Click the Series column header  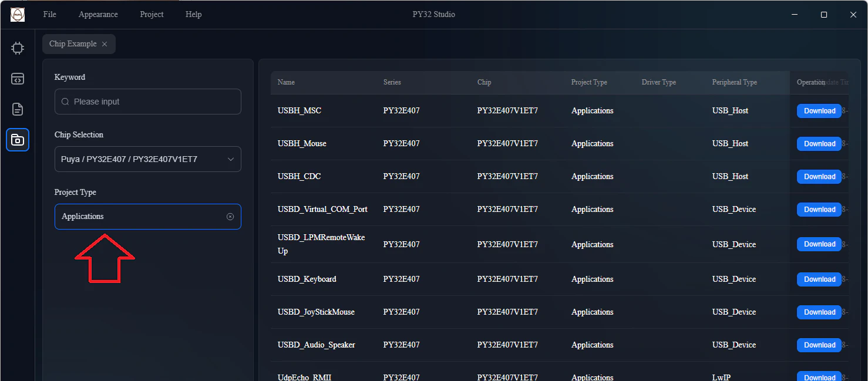pos(392,82)
